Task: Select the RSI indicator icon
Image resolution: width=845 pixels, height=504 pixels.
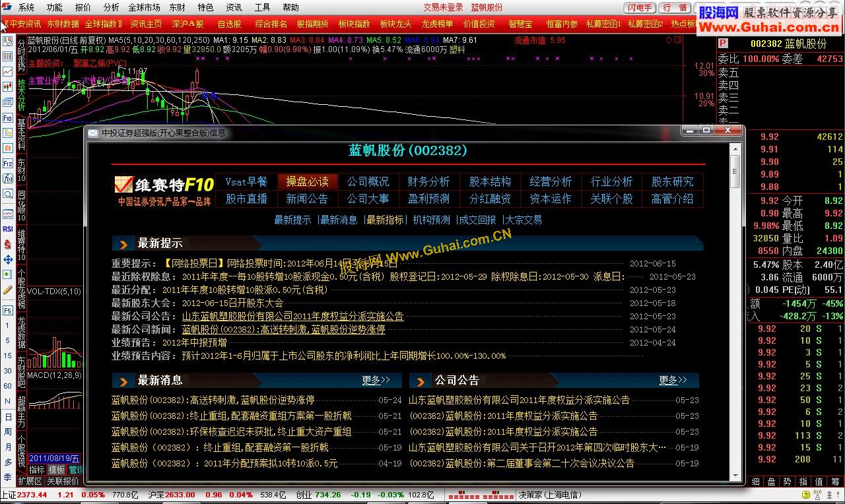Action: [8, 229]
